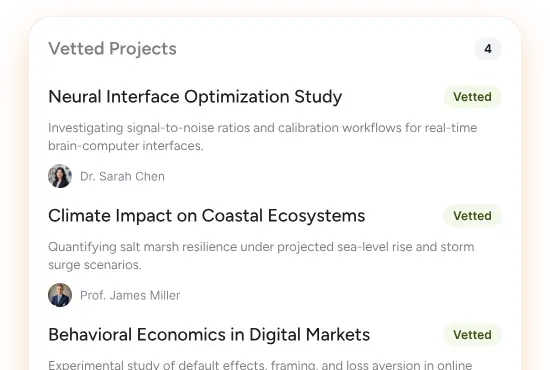This screenshot has width=550, height=370.
Task: Click description about default effects and framing
Action: point(260,365)
